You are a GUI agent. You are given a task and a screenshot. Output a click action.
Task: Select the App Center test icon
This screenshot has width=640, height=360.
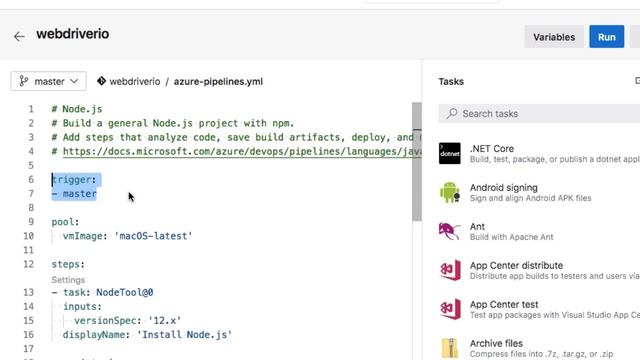(450, 309)
